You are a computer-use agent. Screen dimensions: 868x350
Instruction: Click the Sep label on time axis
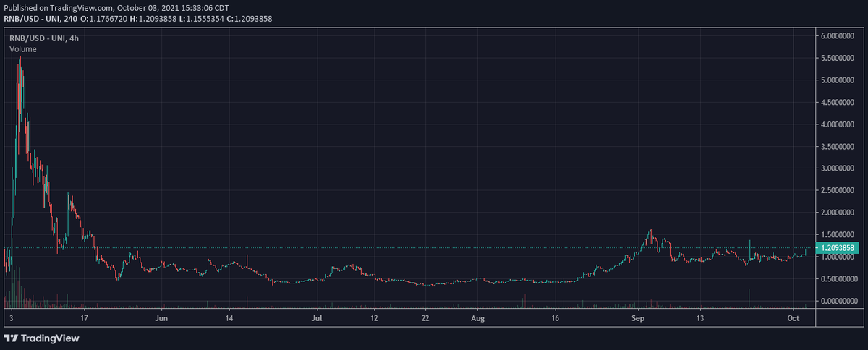pyautogui.click(x=637, y=317)
